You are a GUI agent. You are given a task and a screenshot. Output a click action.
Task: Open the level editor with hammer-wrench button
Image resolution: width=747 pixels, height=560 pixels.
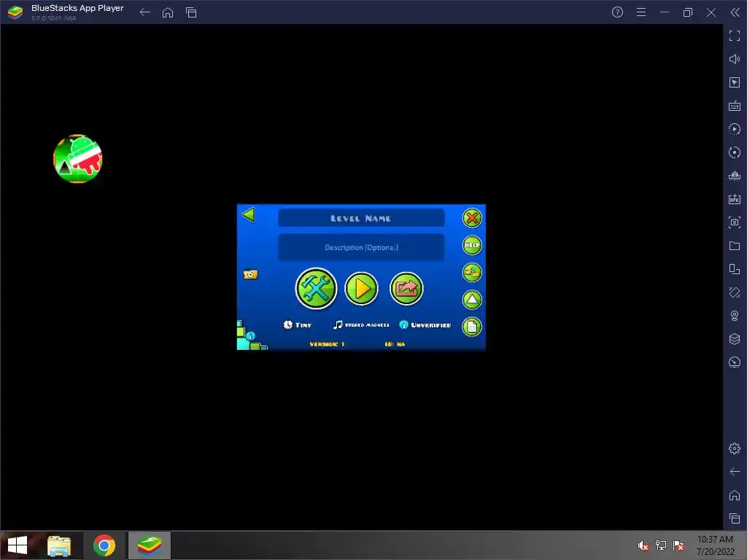pos(316,289)
